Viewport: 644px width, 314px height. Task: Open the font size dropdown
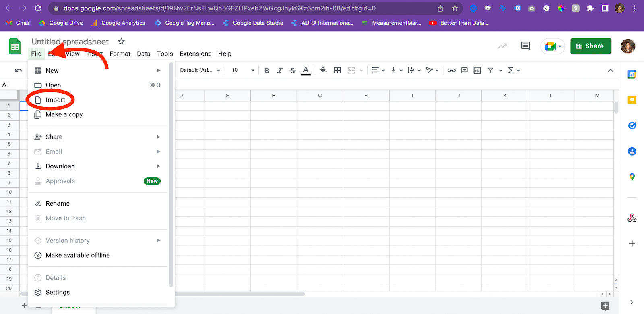click(x=243, y=70)
